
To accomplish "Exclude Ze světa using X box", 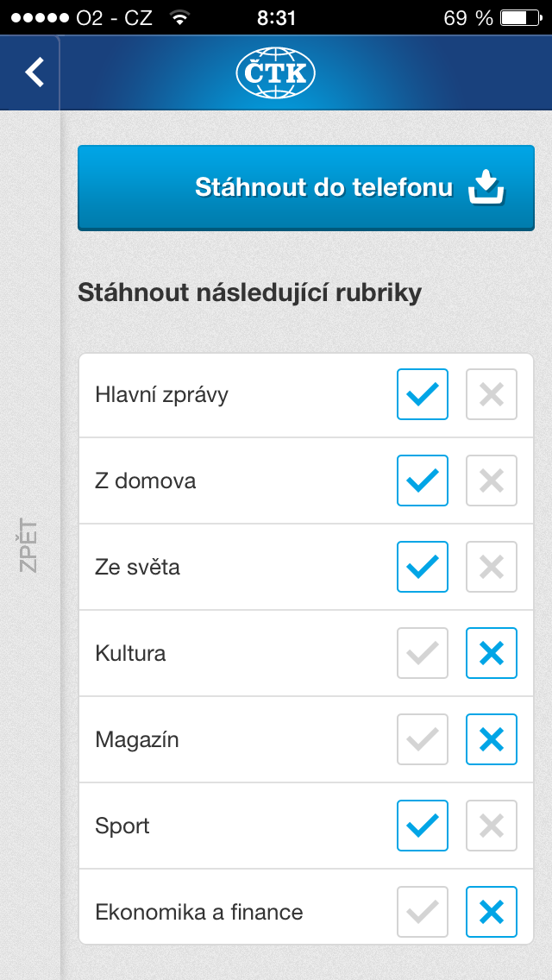I will click(492, 567).
